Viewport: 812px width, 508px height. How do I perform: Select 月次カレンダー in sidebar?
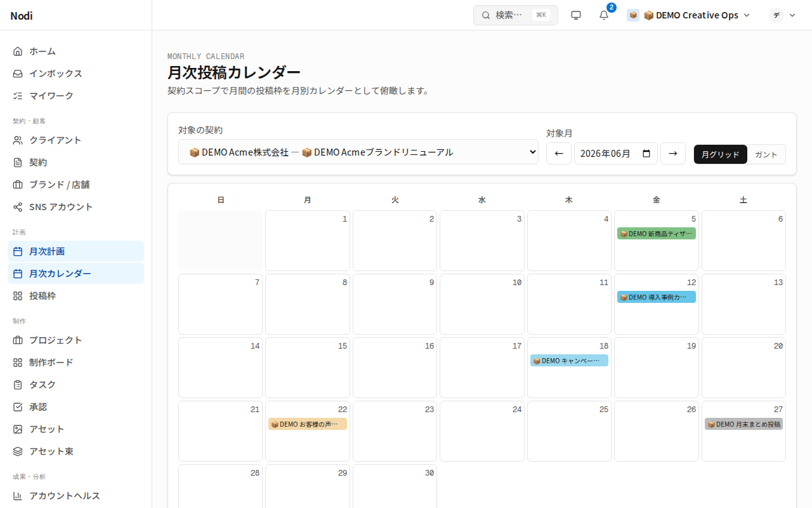click(x=75, y=273)
